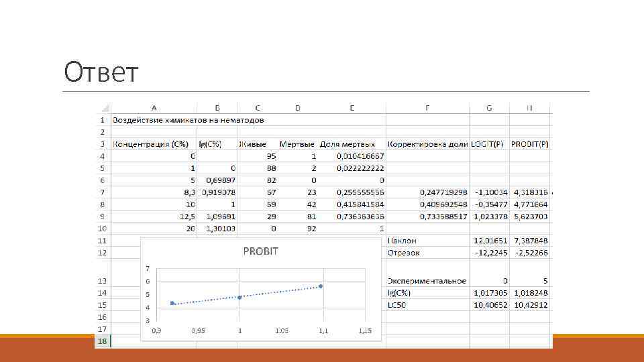644x362 pixels.
Task: Select column F header
Action: pyautogui.click(x=427, y=108)
